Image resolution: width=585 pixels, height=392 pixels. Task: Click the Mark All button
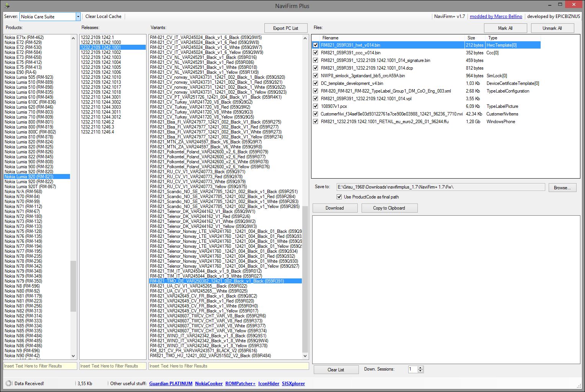(505, 28)
